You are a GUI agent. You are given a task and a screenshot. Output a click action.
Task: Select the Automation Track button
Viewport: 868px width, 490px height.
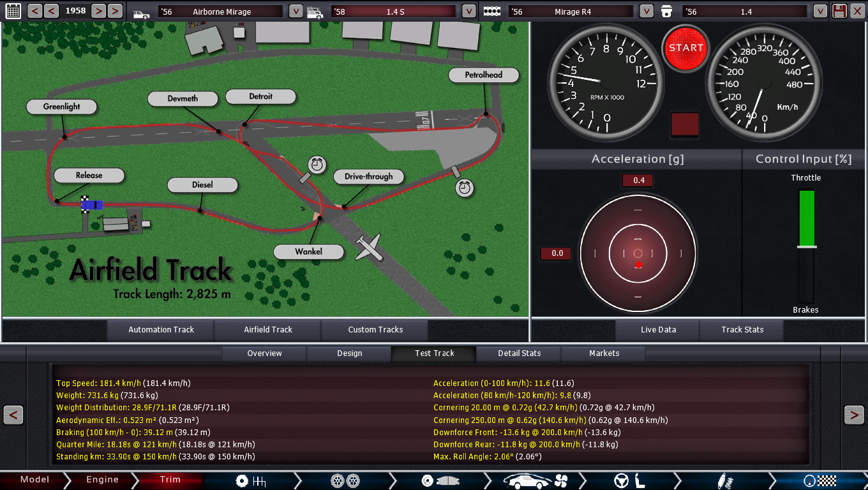[x=161, y=330]
